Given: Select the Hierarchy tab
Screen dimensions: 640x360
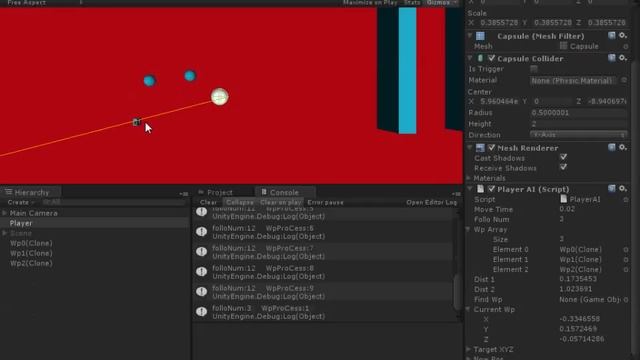Looking at the screenshot, I should [x=31, y=193].
